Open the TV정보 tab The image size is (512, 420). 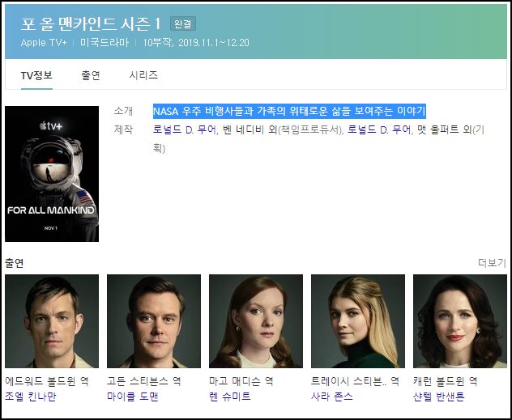click(36, 75)
